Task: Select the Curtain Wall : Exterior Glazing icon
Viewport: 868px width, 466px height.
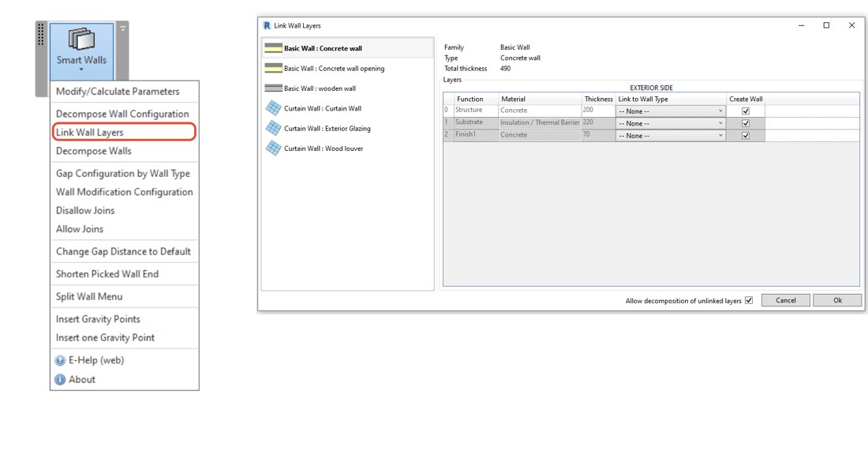Action: 273,128
